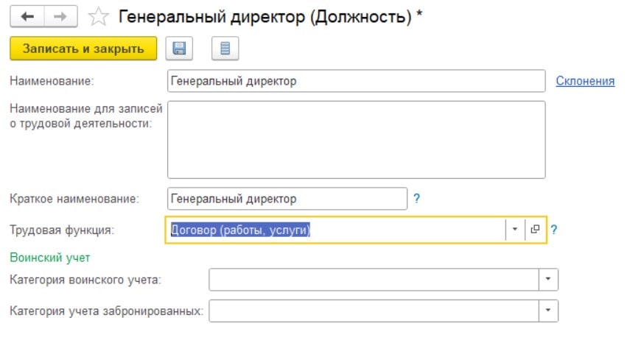Click Записать и закрыть button
The image size is (644, 343).
pyautogui.click(x=83, y=49)
